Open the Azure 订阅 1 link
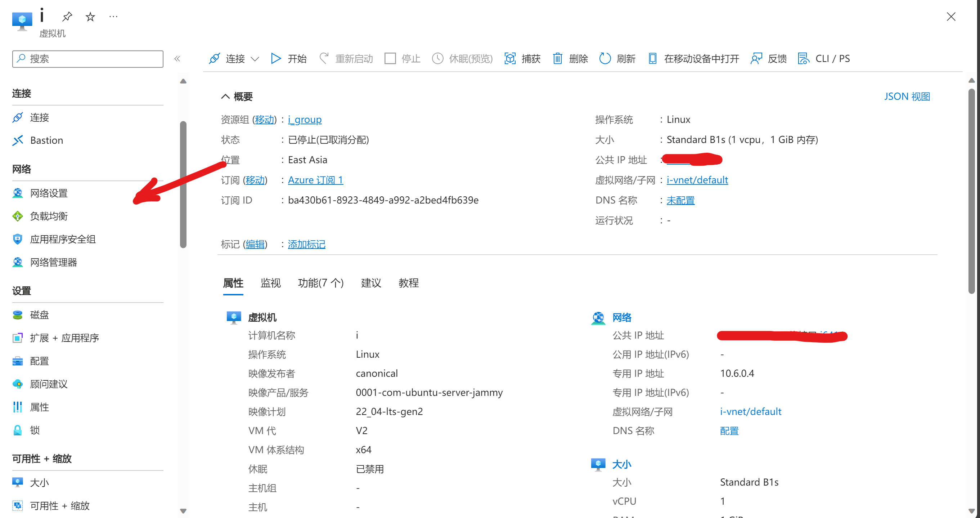 pyautogui.click(x=315, y=180)
